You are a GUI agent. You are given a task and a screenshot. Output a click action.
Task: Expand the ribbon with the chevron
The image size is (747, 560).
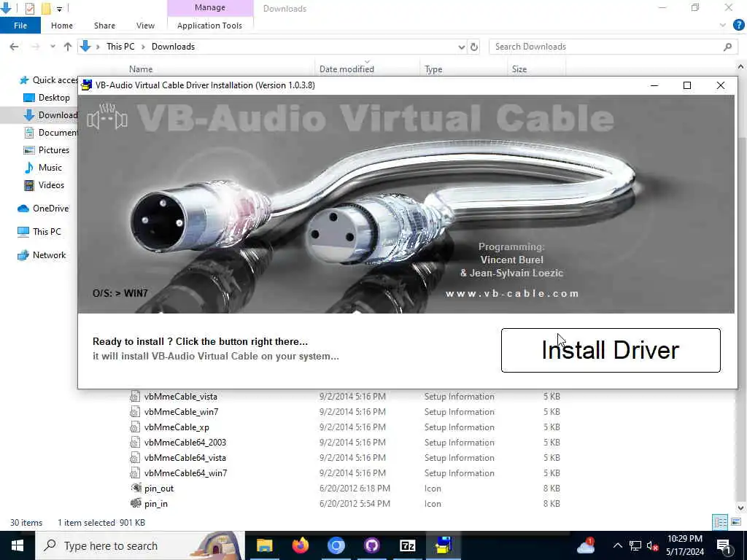[x=723, y=26]
